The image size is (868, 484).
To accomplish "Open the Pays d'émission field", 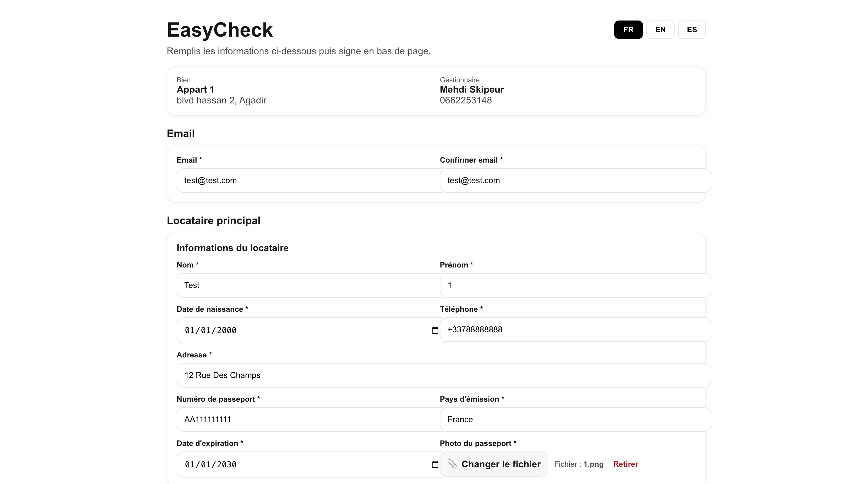I will point(575,419).
